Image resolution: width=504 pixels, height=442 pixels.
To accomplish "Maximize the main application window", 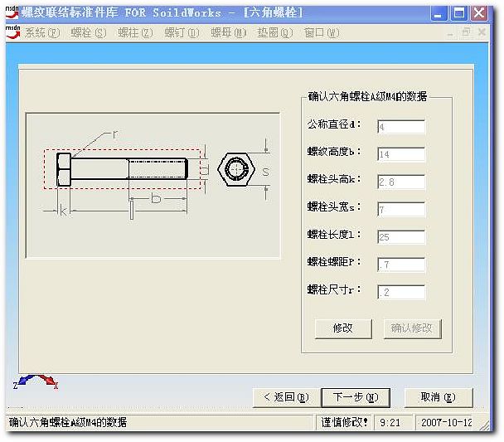I will click(458, 13).
